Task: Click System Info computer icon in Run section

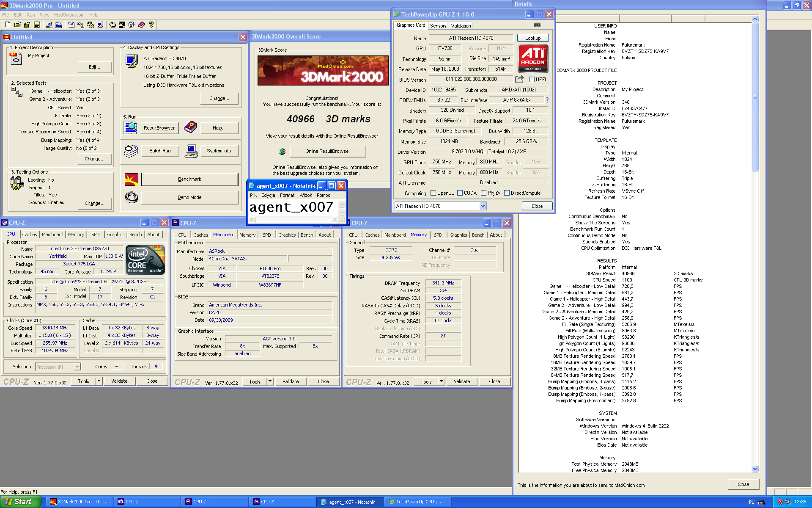Action: (x=191, y=151)
